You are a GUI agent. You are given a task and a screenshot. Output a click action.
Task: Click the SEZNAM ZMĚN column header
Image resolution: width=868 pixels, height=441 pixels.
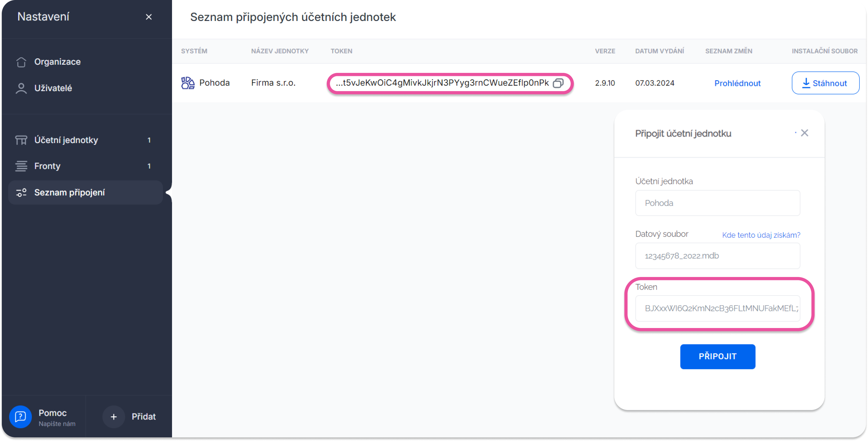(x=728, y=51)
